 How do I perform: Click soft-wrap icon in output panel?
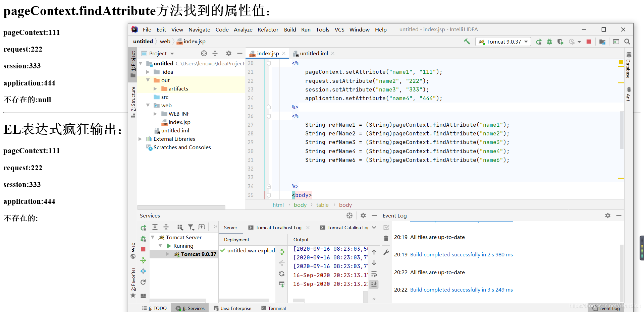pos(374,274)
